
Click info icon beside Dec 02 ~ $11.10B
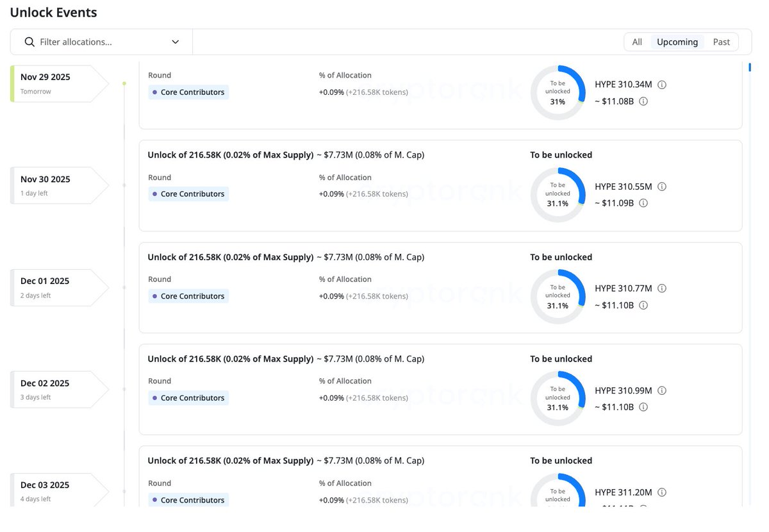pos(643,407)
